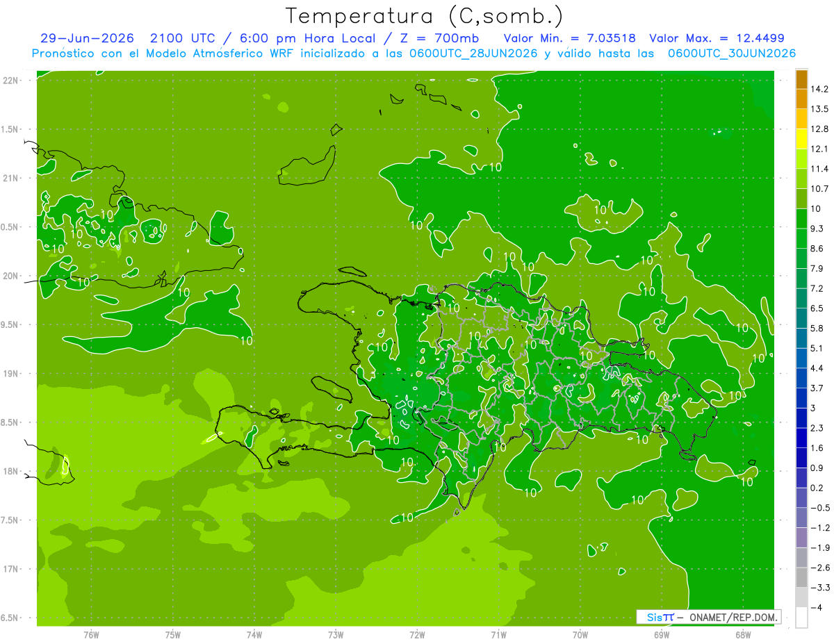Click colorbar value "12.8"
The width and height of the screenshot is (834, 644).
[819, 129]
